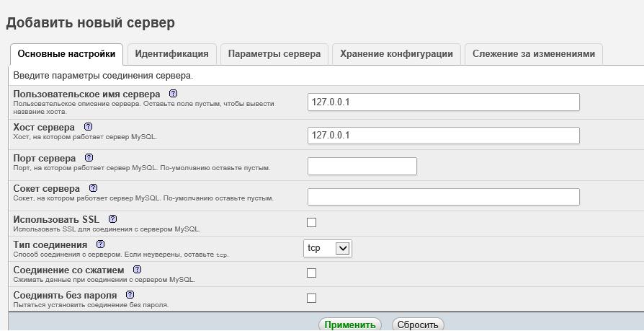This screenshot has width=644, height=331.
Task: Show help for Соединять без пароля
Action: click(130, 295)
